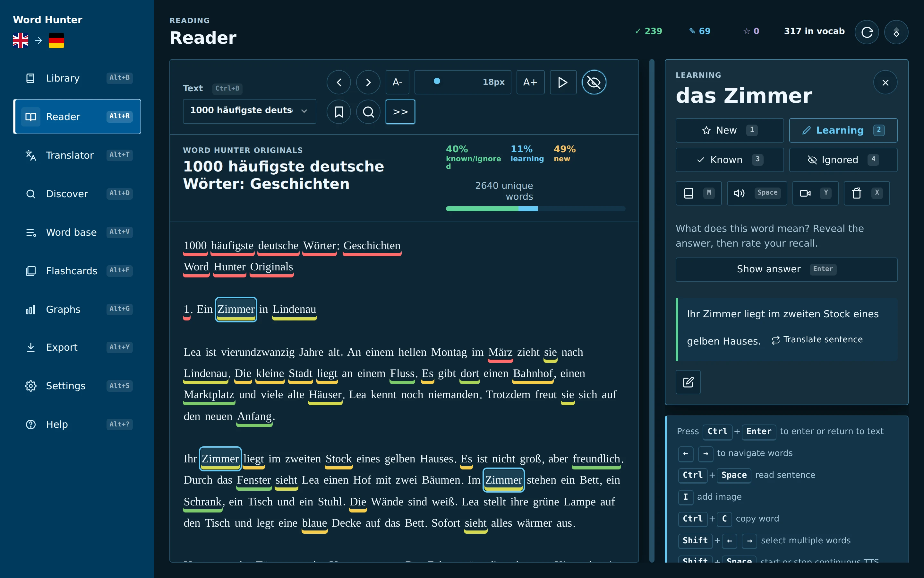Open search with magnifier icon in toolbar

pos(368,112)
